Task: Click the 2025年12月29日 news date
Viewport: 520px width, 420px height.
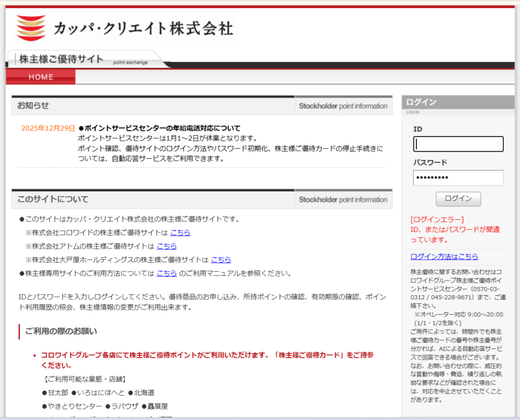Action: tap(48, 128)
